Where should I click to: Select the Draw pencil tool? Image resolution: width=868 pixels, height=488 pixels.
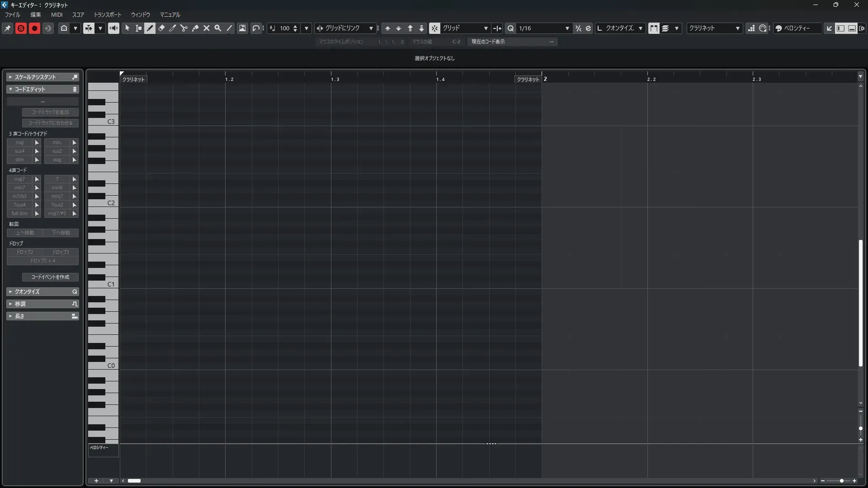(x=150, y=28)
